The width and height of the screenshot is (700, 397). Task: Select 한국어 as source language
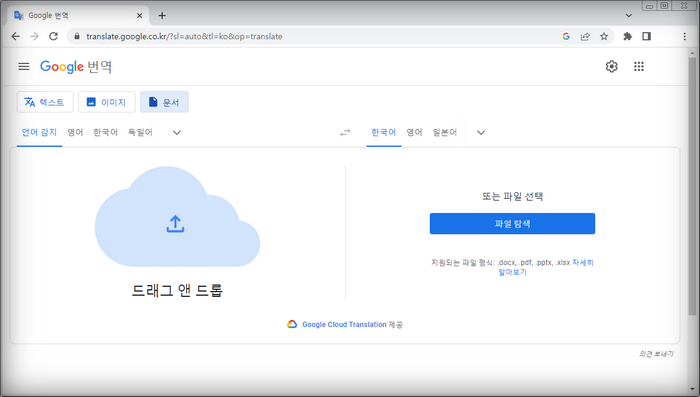(105, 132)
